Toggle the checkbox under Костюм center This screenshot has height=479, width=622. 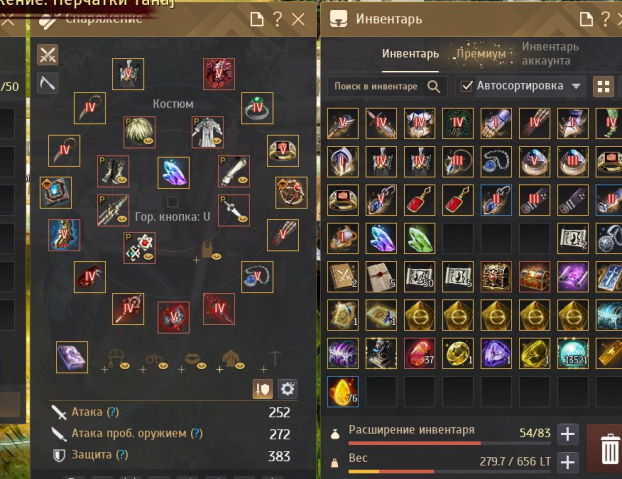pyautogui.click(x=173, y=201)
